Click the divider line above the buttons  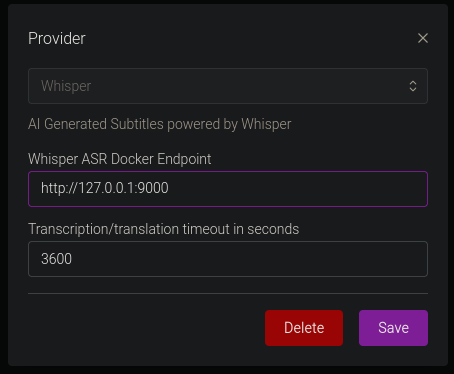click(228, 293)
